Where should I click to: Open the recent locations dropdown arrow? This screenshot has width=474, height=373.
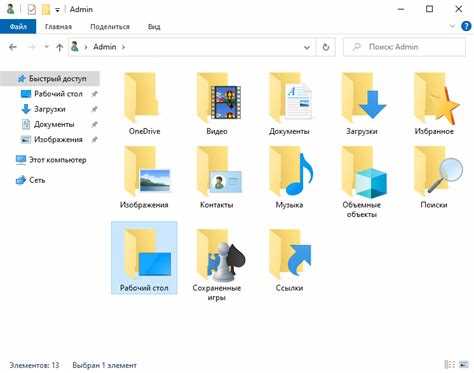click(x=46, y=47)
